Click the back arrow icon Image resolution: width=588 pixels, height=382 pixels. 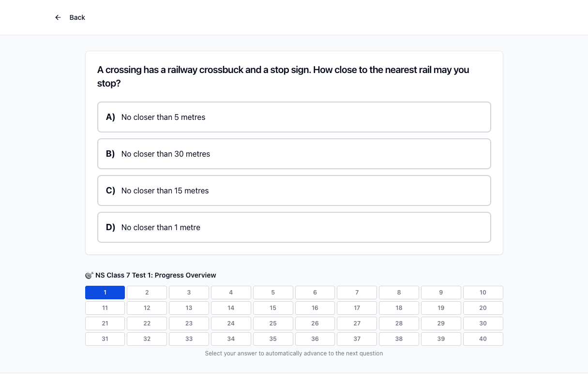(58, 17)
